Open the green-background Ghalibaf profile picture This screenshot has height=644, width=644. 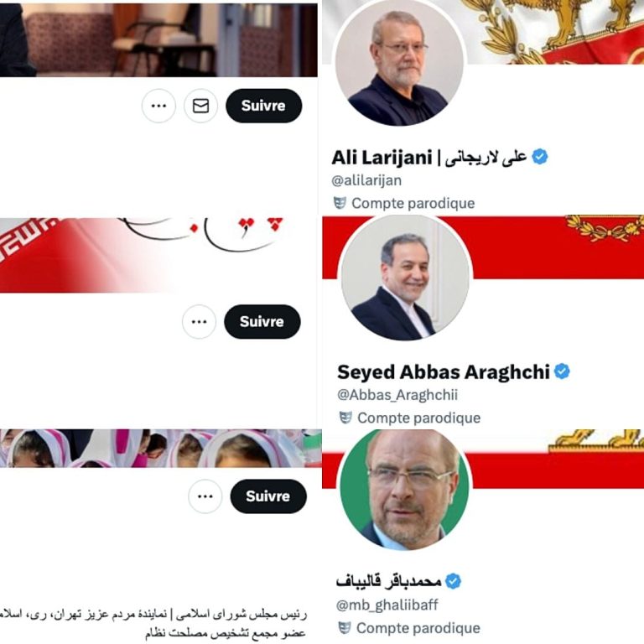(x=404, y=490)
